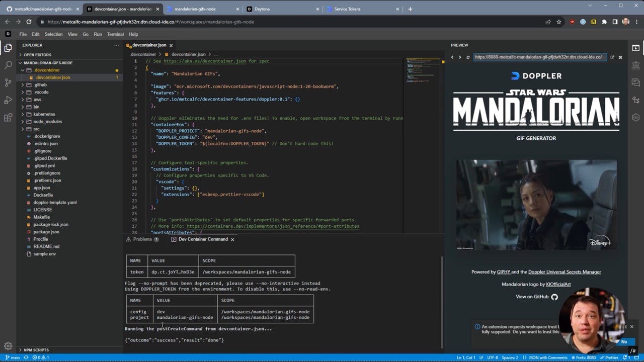Open the Run and Debug view icon
Viewport: 644px width, 362px height.
[x=8, y=100]
